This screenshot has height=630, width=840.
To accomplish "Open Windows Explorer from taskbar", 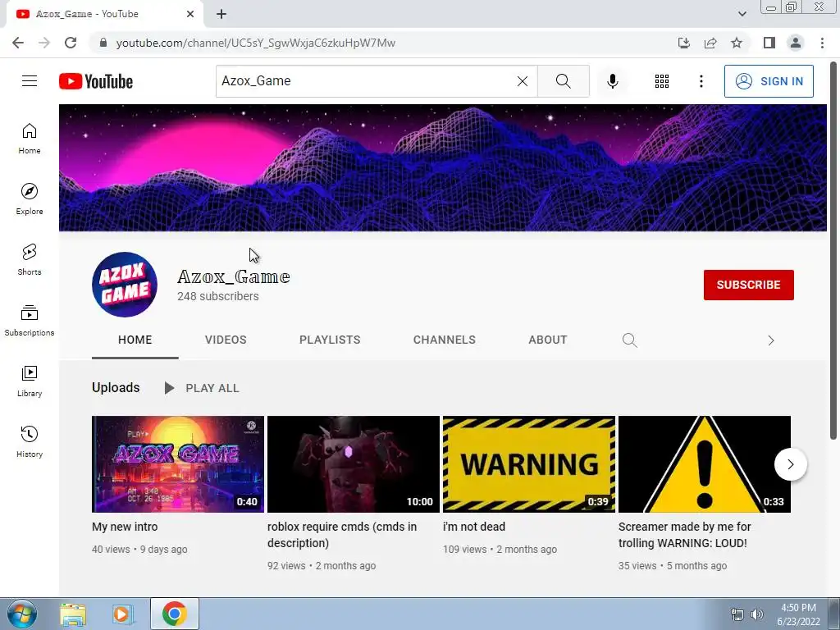I will 73,614.
